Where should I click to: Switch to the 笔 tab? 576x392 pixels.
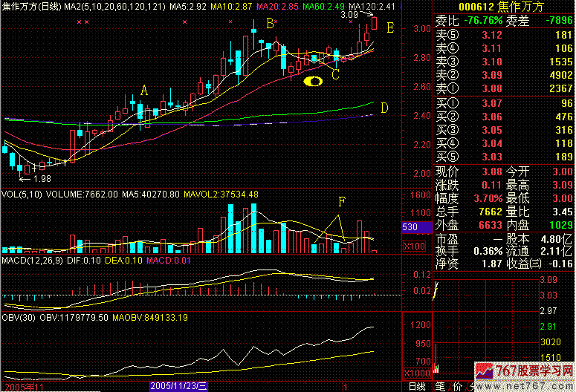pos(440,386)
